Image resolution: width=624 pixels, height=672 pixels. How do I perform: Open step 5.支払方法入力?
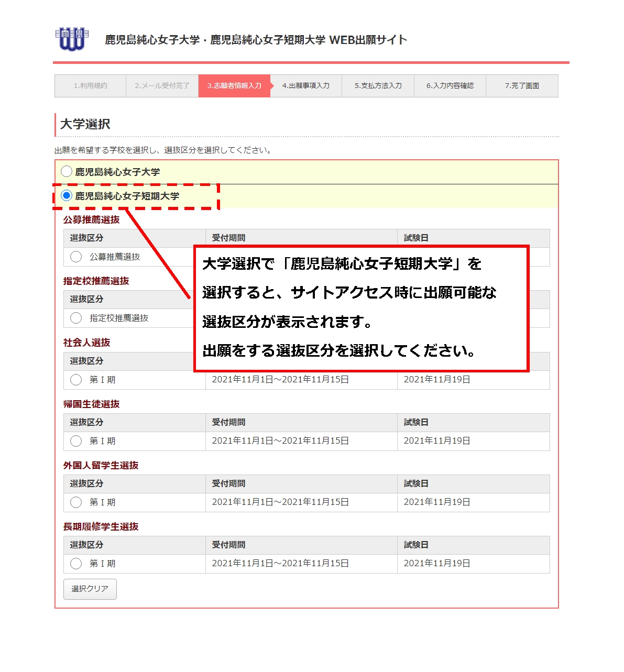pyautogui.click(x=378, y=86)
